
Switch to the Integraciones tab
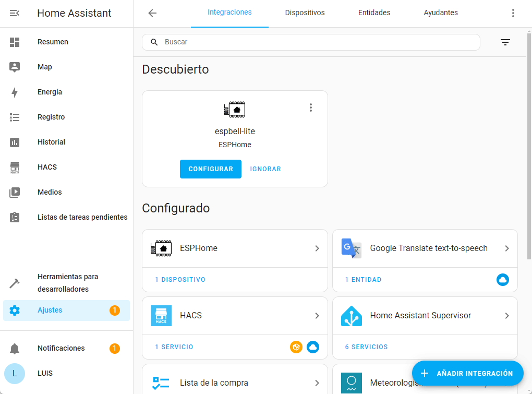(229, 13)
